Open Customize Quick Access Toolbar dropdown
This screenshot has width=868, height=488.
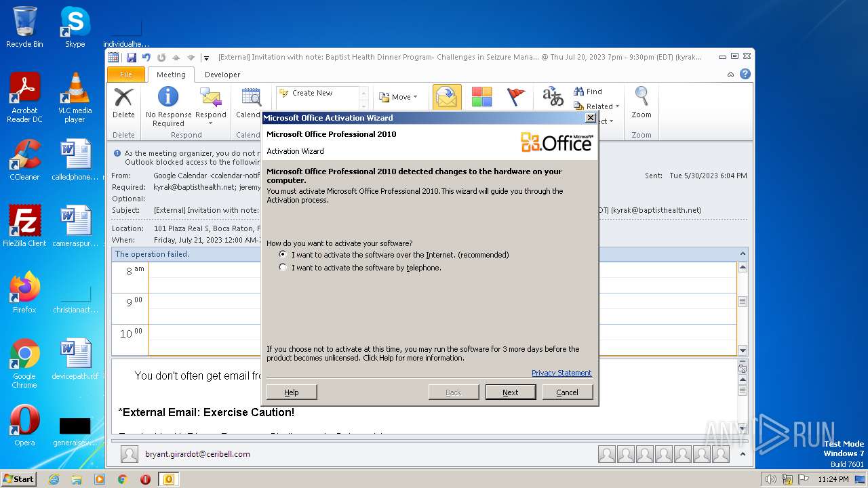[206, 58]
